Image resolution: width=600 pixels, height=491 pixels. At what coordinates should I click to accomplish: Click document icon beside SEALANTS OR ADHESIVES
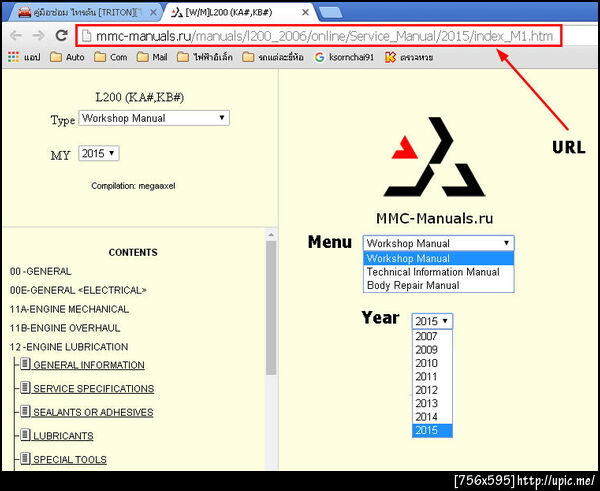pyautogui.click(x=25, y=411)
